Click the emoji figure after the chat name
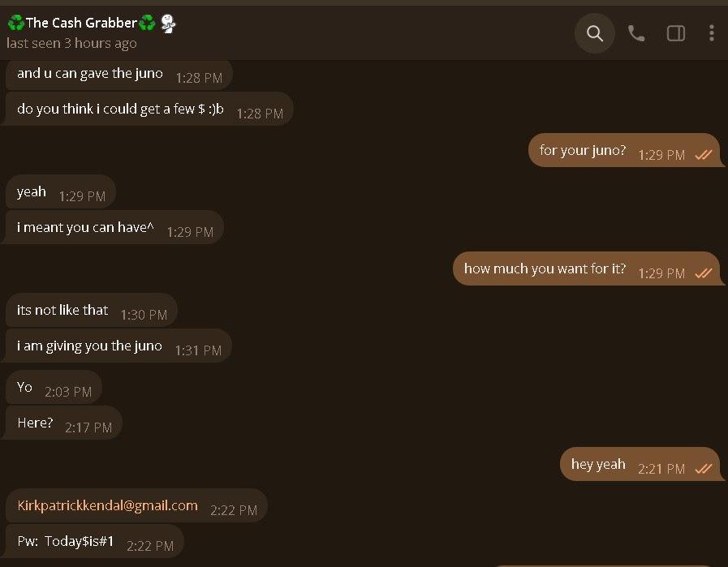 point(168,23)
